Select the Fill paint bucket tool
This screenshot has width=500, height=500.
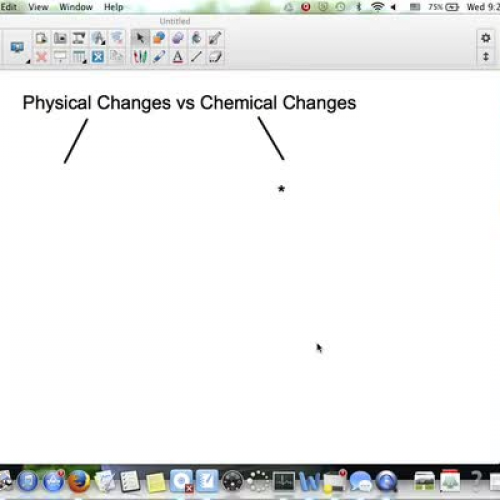(196, 38)
